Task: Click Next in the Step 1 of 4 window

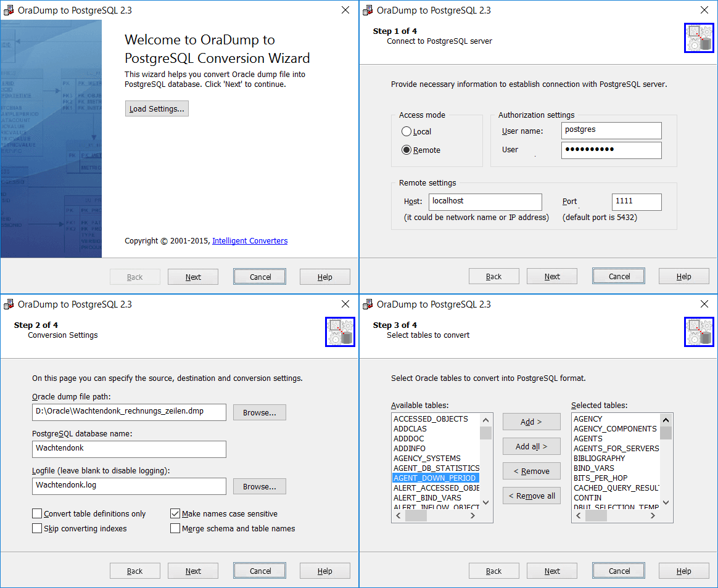Action: click(552, 276)
